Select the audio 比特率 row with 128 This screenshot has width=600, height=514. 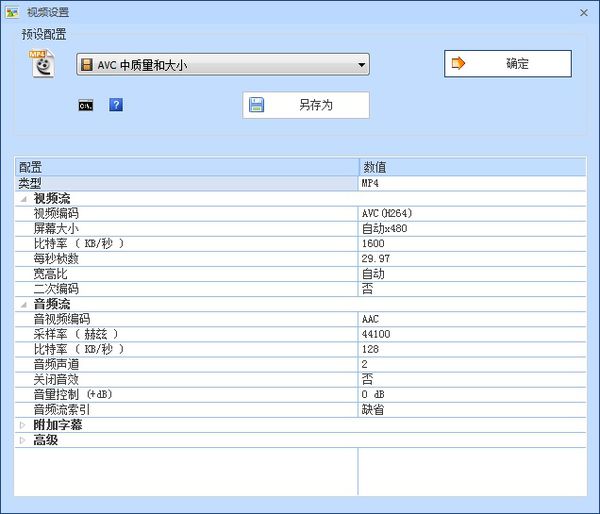[300, 349]
